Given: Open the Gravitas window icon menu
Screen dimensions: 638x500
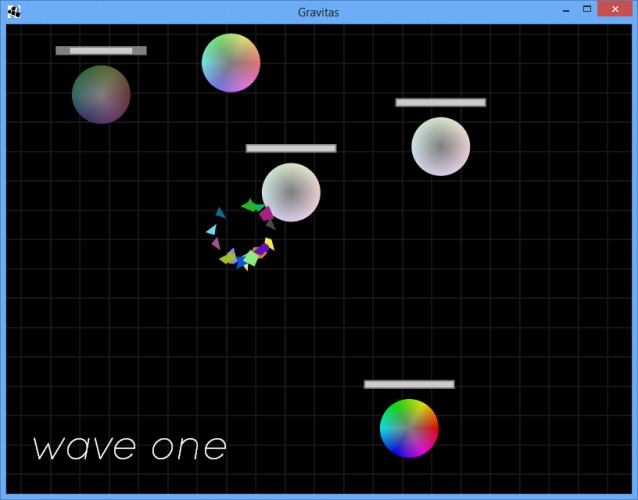Looking at the screenshot, I should [14, 12].
